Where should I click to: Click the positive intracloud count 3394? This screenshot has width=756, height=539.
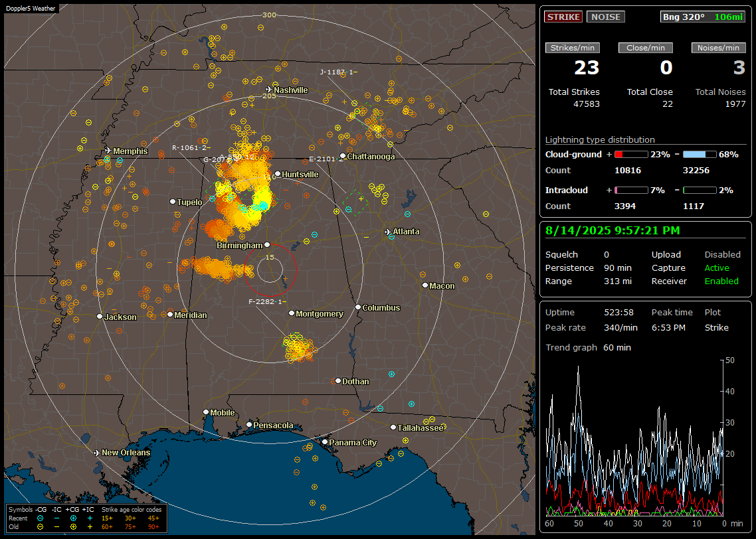point(625,206)
